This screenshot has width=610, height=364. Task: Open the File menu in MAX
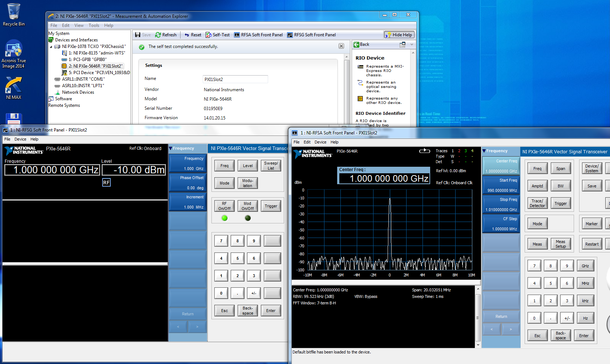click(54, 25)
